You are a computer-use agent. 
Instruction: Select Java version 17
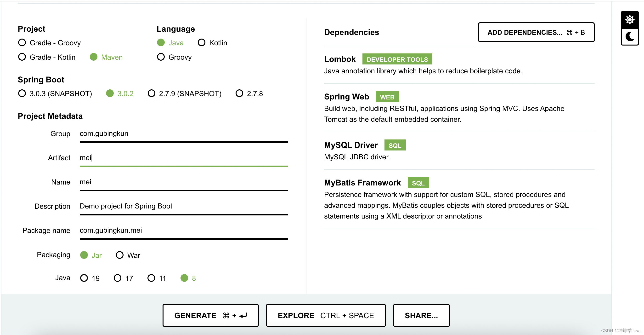pos(124,278)
